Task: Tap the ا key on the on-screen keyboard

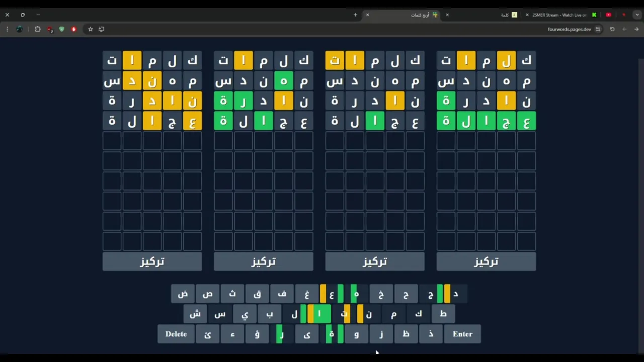Action: 319,314
